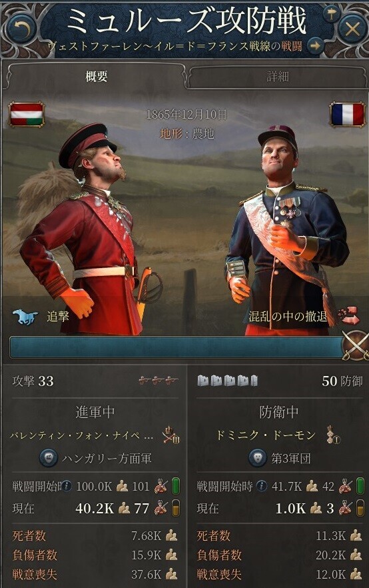Click the Austria-Hungary flag
This screenshot has height=588, width=369.
click(27, 115)
